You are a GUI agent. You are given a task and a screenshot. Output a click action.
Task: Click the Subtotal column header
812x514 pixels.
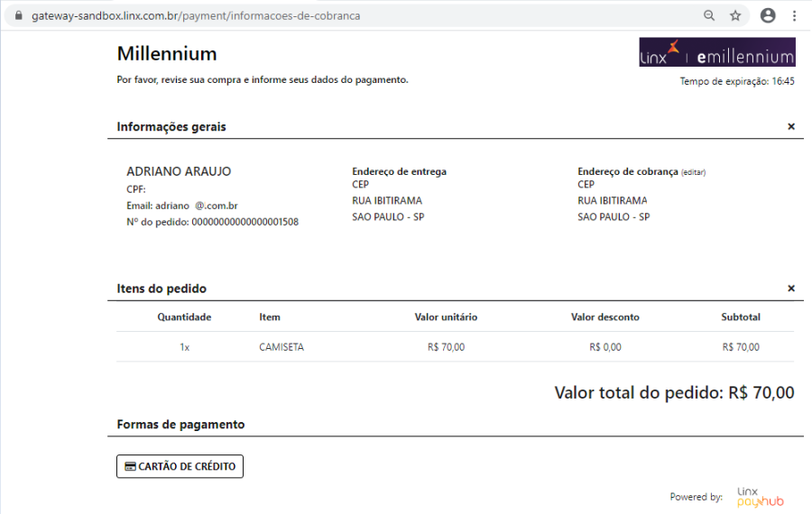point(741,317)
